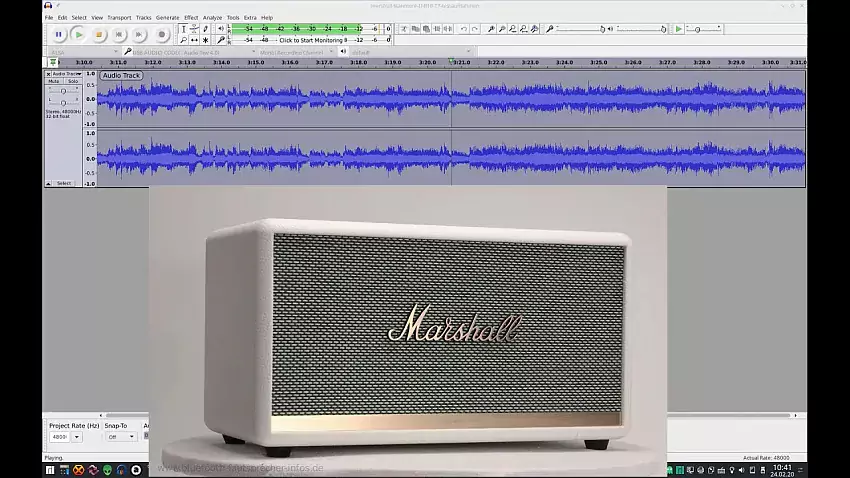Start recording with the Record button
Viewport: 850px width, 478px height.
click(162, 35)
